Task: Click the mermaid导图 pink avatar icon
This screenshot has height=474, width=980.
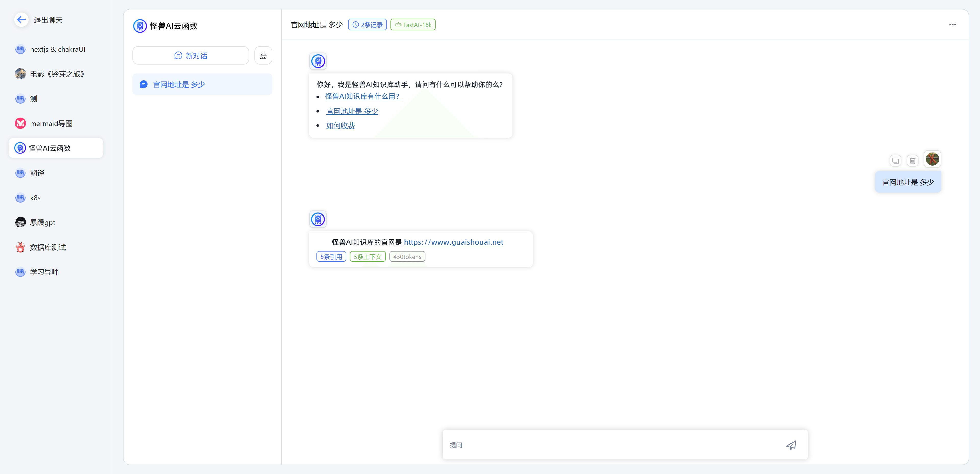Action: click(20, 123)
